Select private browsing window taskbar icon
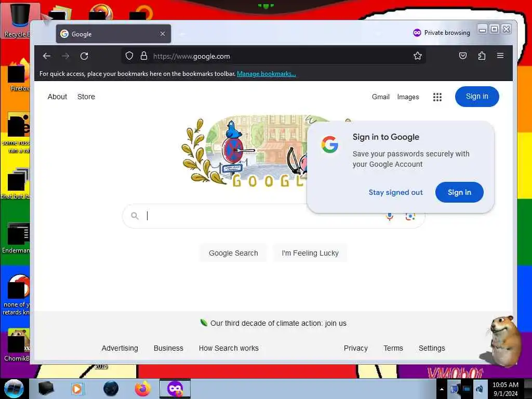532x399 pixels. pyautogui.click(x=175, y=389)
